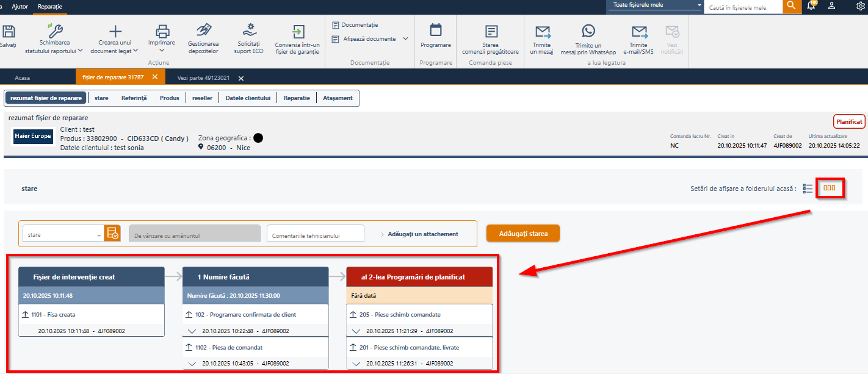Click the 1 Numire făcută card header
Image resolution: width=868 pixels, height=374 pixels.
[255, 276]
